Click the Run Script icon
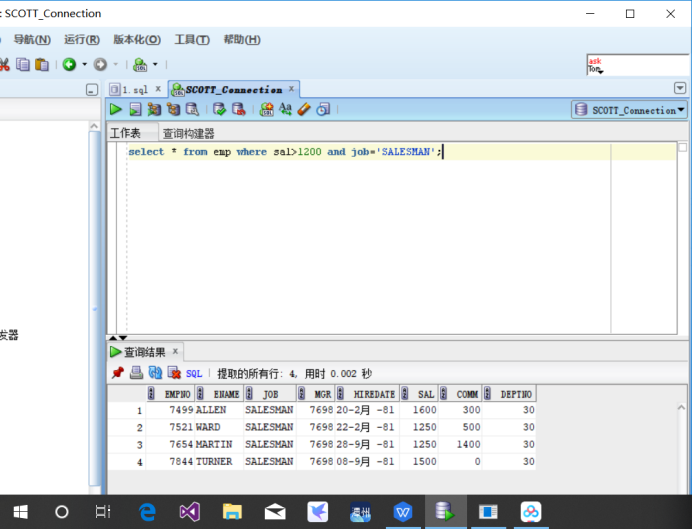This screenshot has width=693, height=530. pos(135,109)
